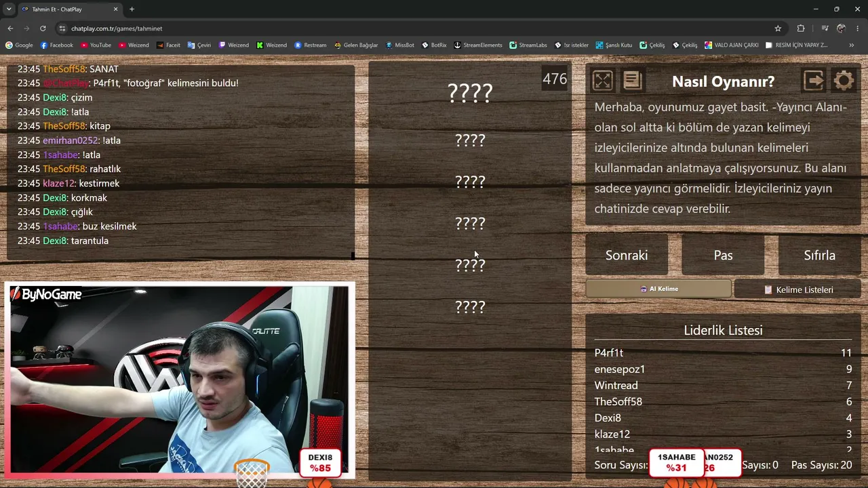Viewport: 868px width, 488px height.
Task: Open the Şanslı Kutu bookmark
Action: coord(614,45)
